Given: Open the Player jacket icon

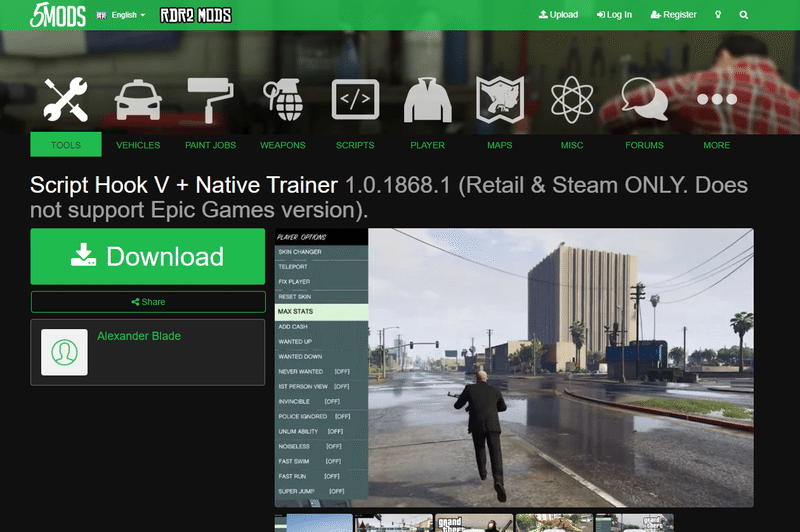Looking at the screenshot, I should click(x=428, y=100).
